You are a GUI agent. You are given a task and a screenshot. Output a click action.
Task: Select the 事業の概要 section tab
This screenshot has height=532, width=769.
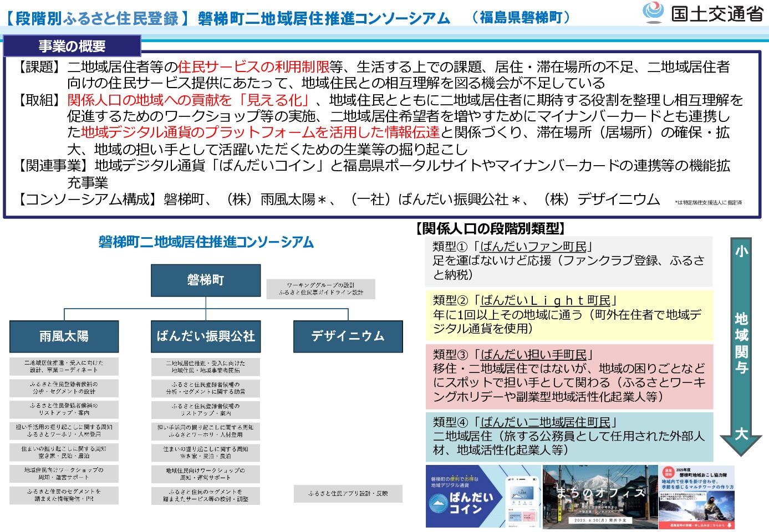pyautogui.click(x=72, y=46)
